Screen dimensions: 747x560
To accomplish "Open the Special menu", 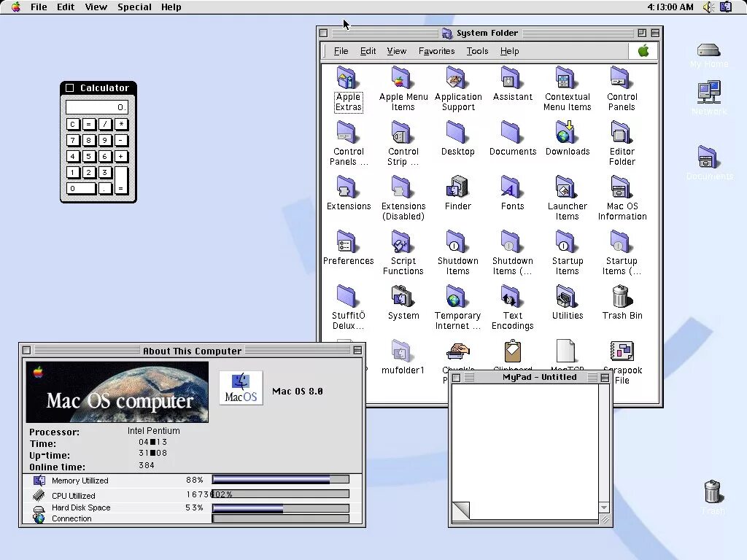I will [x=134, y=7].
